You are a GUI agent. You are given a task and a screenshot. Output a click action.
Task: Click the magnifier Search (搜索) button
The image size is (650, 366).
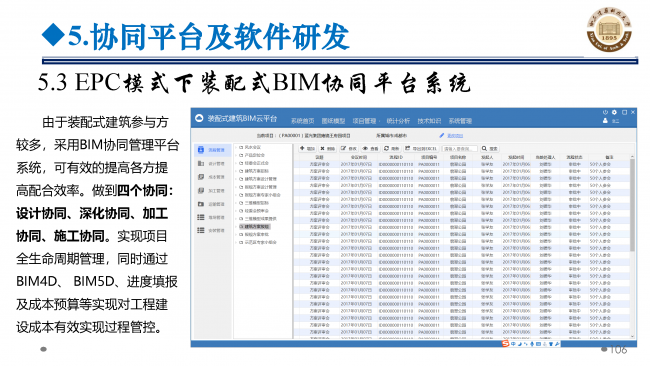490,148
